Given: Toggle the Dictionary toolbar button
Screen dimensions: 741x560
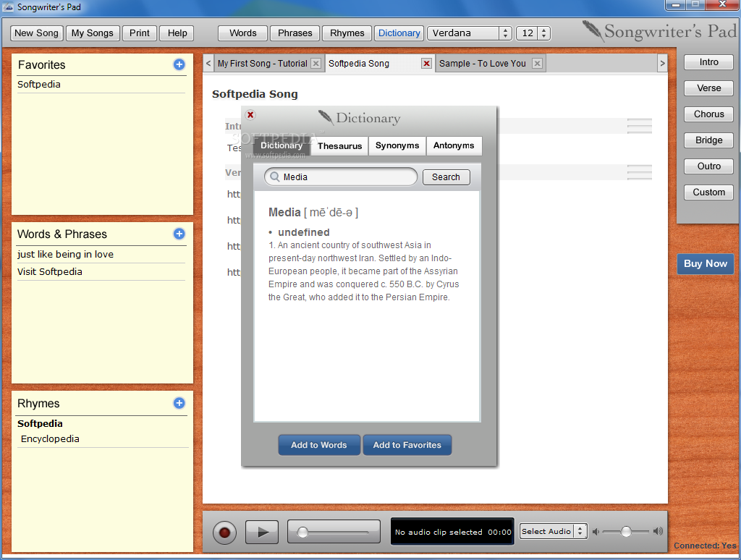Looking at the screenshot, I should (399, 33).
